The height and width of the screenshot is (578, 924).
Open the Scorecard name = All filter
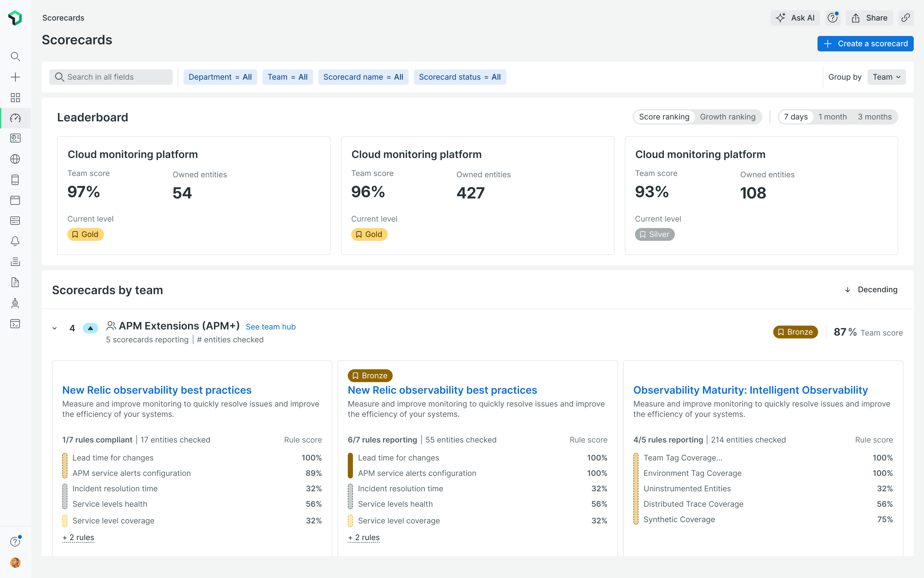pos(363,77)
